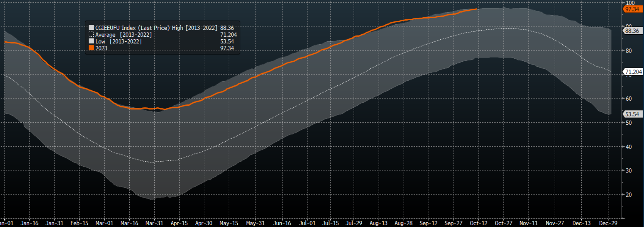Click the Dec-13 date label

[x=581, y=223]
